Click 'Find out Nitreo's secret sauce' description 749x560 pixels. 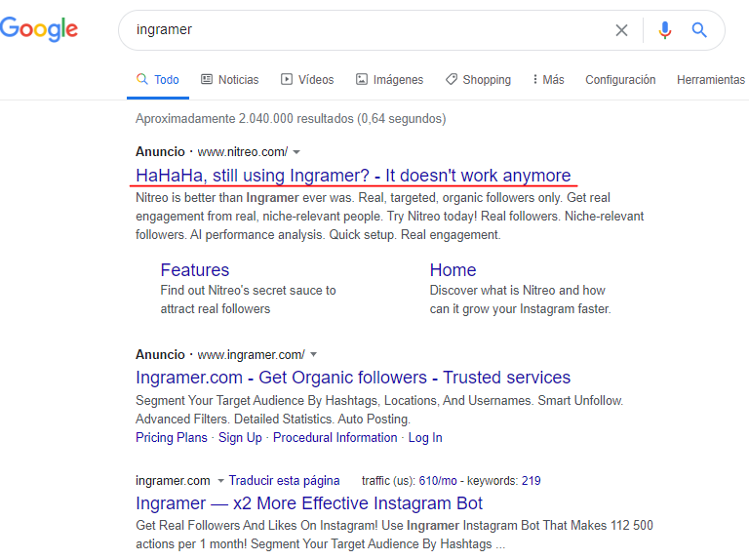coord(248,300)
